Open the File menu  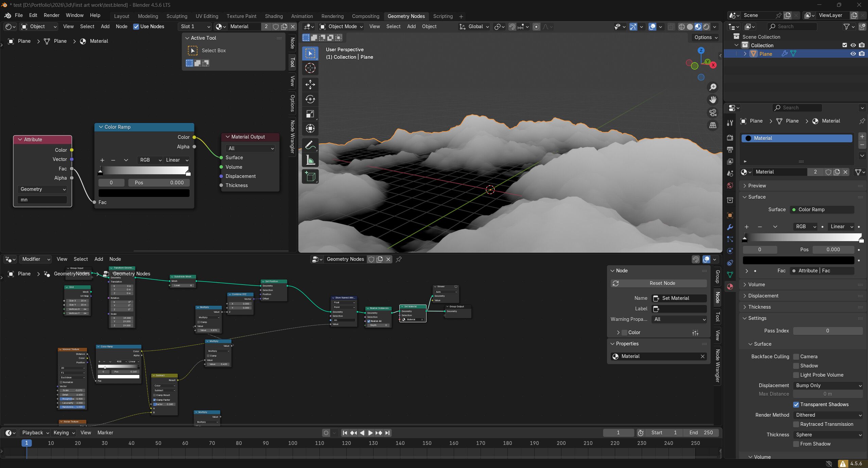coord(19,15)
